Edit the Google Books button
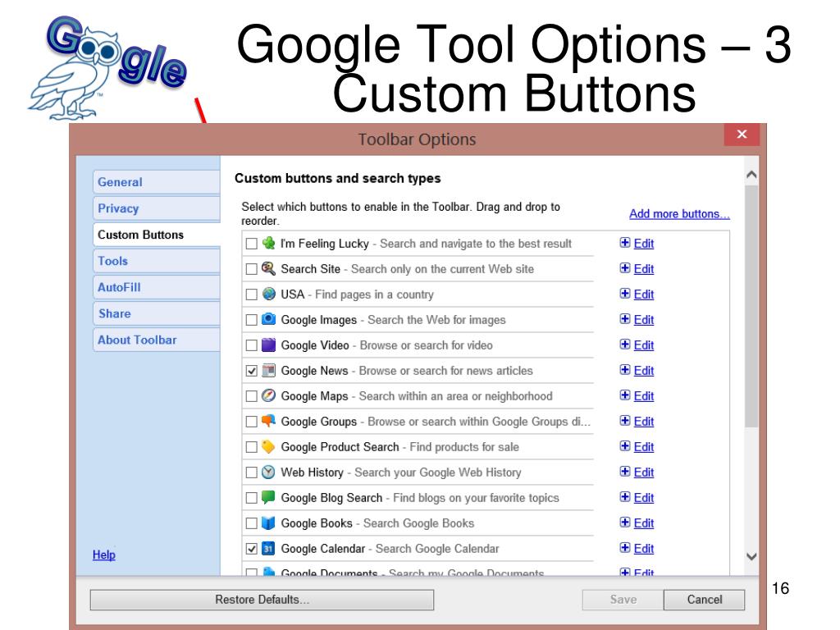The width and height of the screenshot is (840, 630). click(x=643, y=523)
